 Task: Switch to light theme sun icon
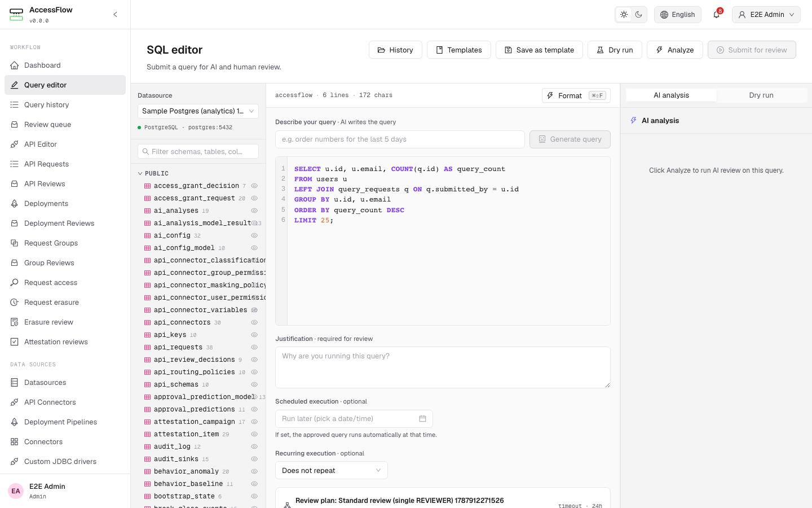coord(624,15)
